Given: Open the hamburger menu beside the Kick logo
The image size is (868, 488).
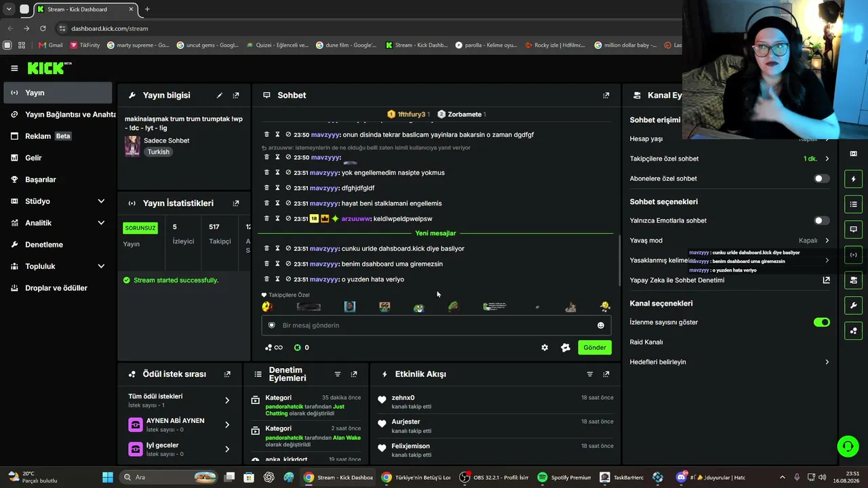Looking at the screenshot, I should (14, 68).
